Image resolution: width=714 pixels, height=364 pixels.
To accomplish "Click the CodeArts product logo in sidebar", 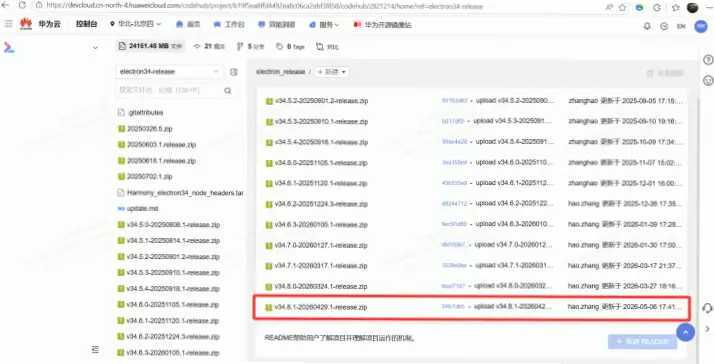I will (9, 47).
